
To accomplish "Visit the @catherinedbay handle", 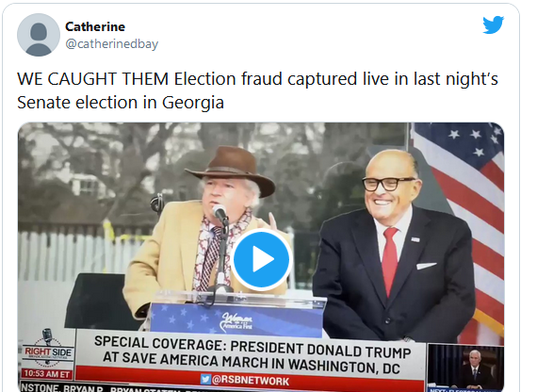I will 112,44.
